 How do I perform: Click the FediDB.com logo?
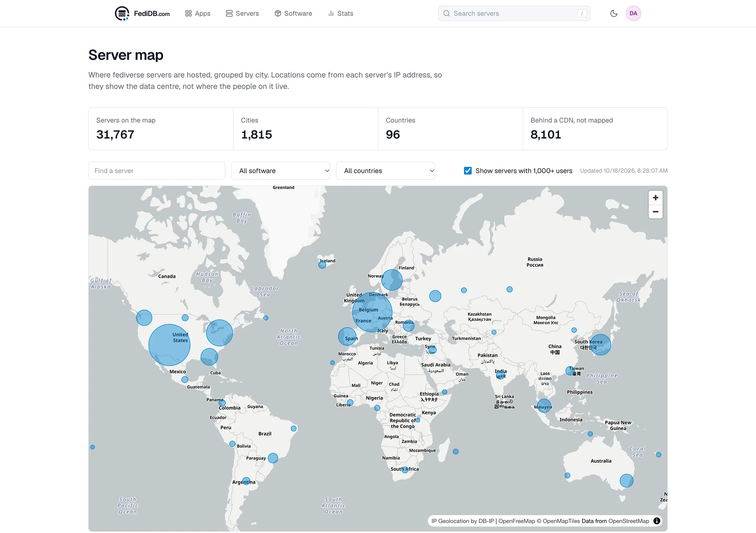(x=142, y=13)
